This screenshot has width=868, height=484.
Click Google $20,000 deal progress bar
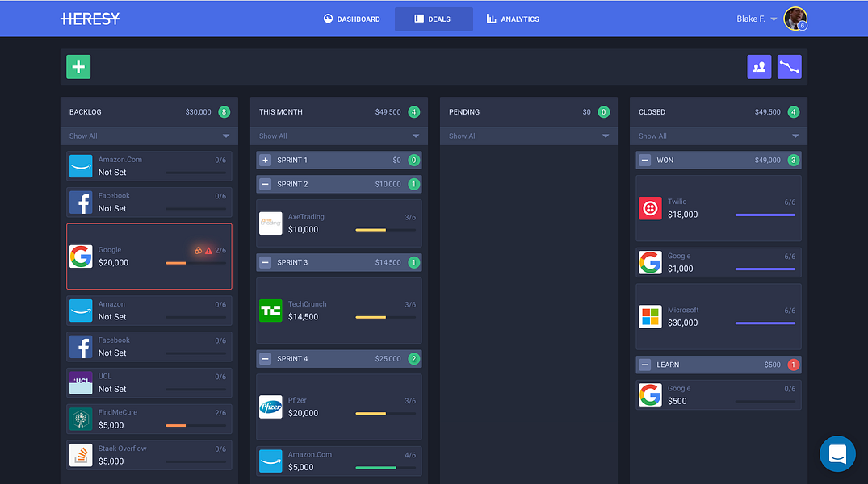coord(196,263)
